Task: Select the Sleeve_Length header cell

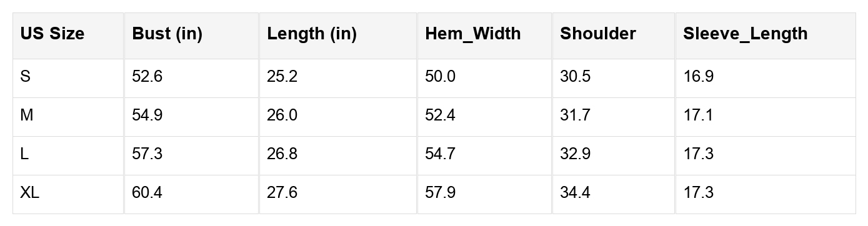Action: tap(765, 36)
